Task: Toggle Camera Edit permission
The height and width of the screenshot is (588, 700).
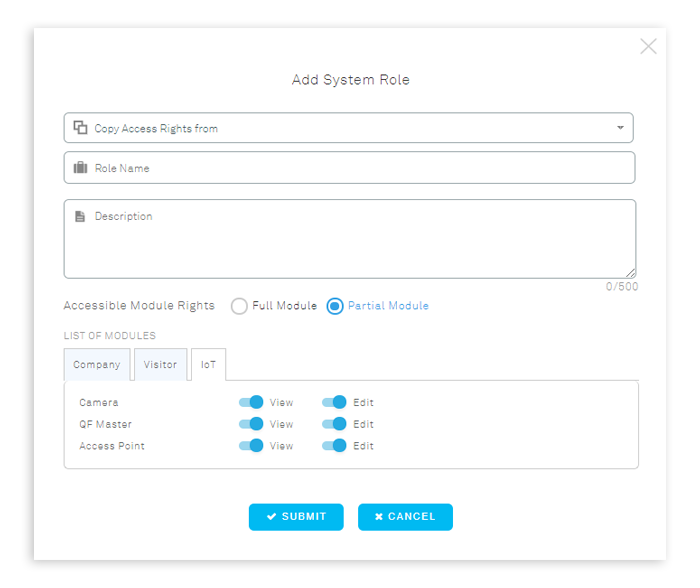Action: [334, 402]
